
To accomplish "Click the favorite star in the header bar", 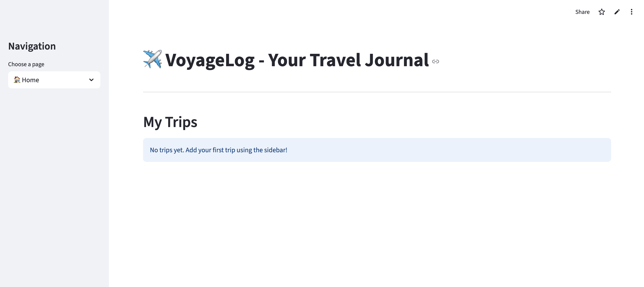I will click(x=602, y=12).
